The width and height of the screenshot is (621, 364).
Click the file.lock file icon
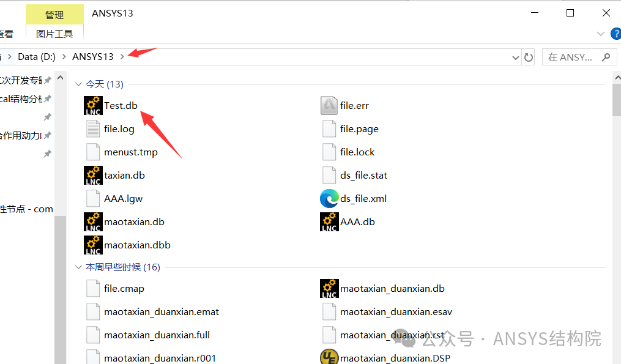329,152
